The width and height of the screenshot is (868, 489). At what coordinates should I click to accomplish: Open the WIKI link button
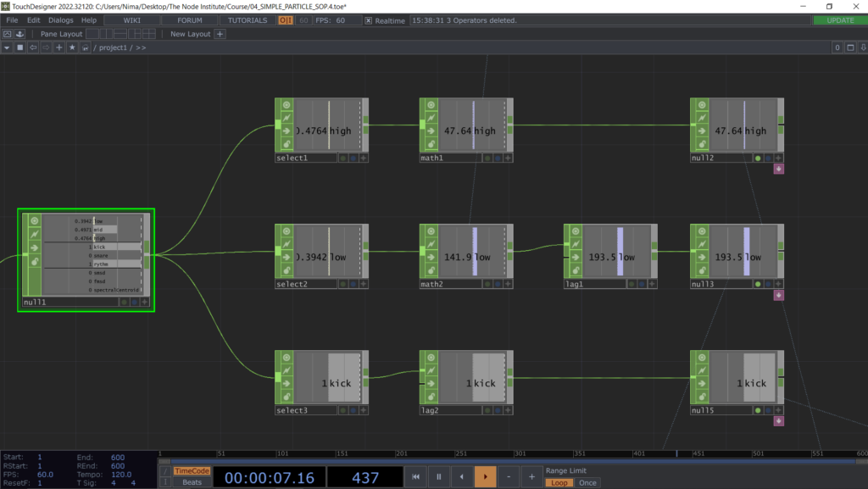[x=131, y=20]
